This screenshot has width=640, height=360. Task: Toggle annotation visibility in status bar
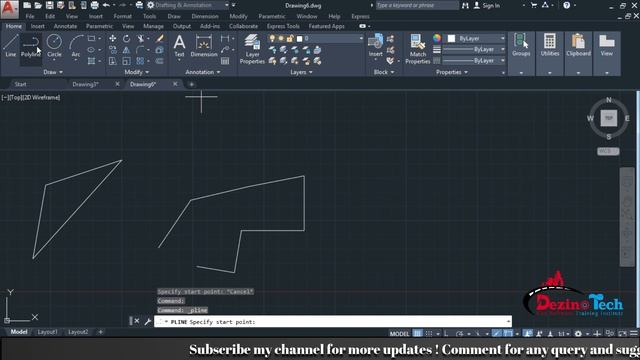(x=527, y=333)
